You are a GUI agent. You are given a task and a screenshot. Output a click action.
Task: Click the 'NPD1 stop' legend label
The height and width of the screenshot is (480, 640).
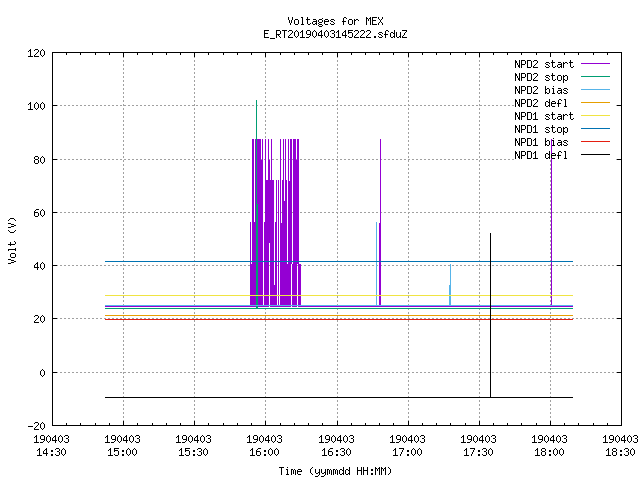click(x=541, y=129)
